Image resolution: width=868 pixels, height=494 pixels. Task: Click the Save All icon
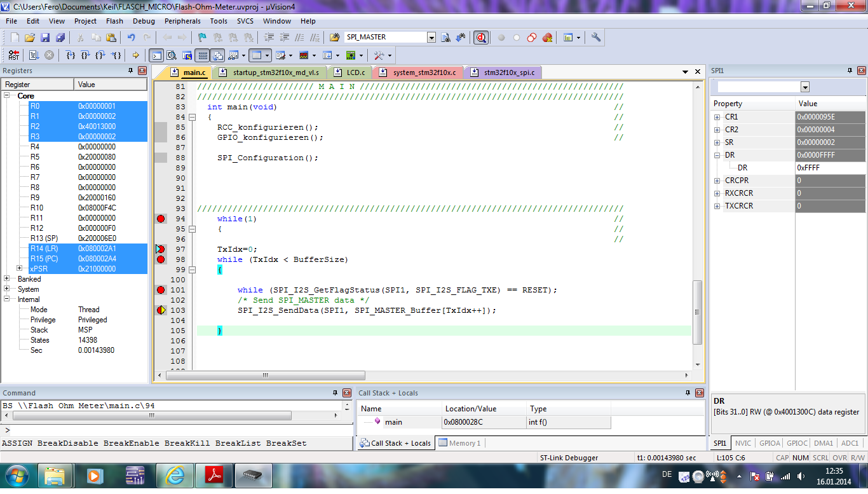(x=60, y=38)
